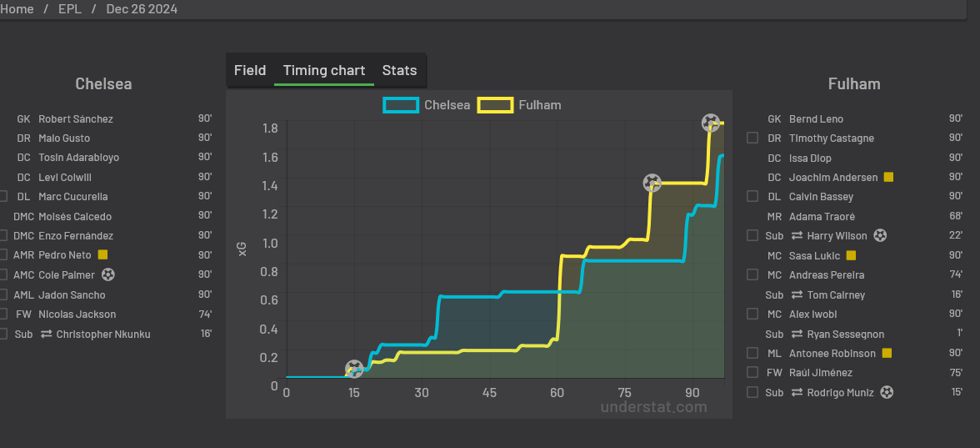980x448 pixels.
Task: Toggle the checkbox beside Raúl Jiménez
Action: click(x=752, y=373)
